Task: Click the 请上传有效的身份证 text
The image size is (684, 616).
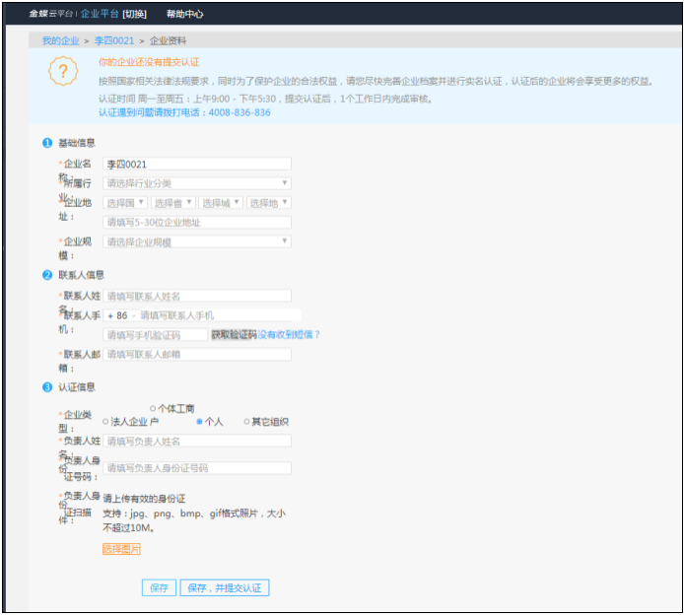Action: pyautogui.click(x=144, y=499)
